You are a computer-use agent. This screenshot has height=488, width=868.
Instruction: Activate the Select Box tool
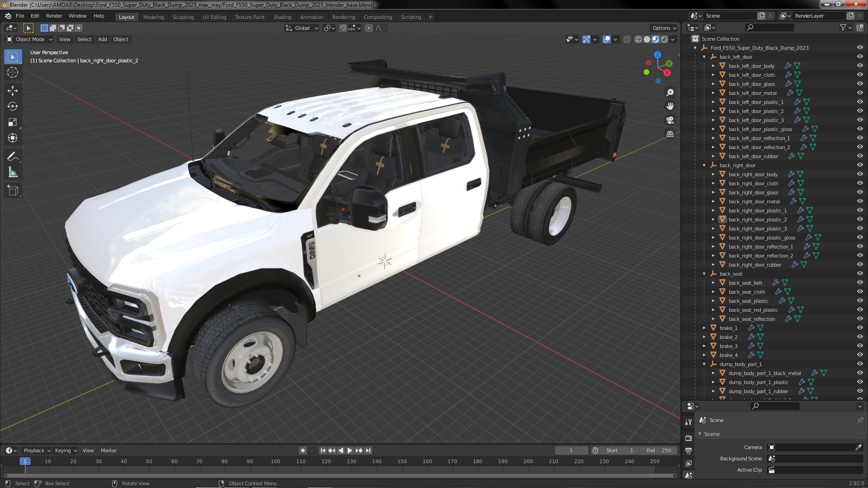pyautogui.click(x=13, y=56)
